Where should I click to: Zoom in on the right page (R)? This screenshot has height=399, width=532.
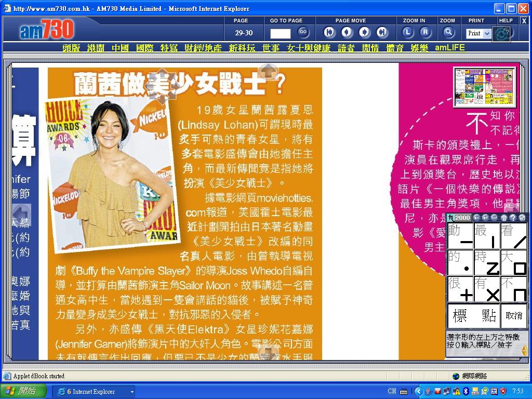[x=425, y=33]
